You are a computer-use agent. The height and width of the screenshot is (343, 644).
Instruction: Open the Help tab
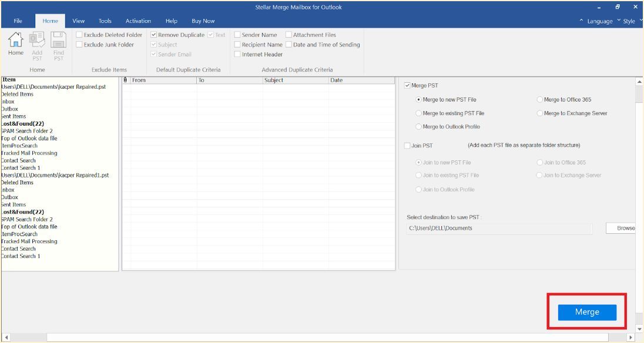tap(171, 21)
